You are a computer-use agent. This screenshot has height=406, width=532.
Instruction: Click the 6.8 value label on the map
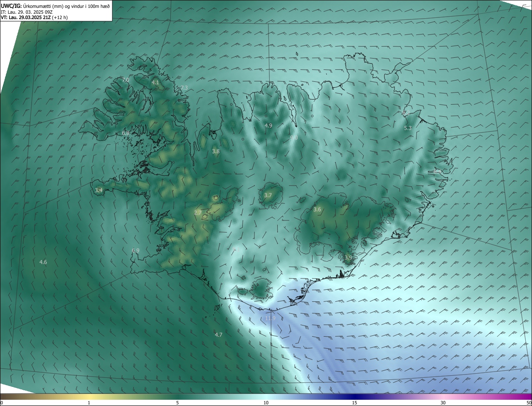[x=126, y=133]
